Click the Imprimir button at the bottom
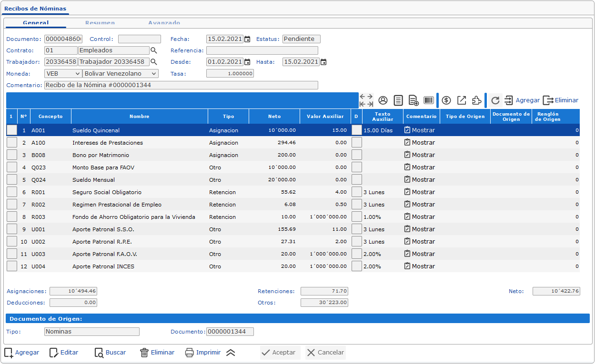595x364 pixels. pos(202,353)
